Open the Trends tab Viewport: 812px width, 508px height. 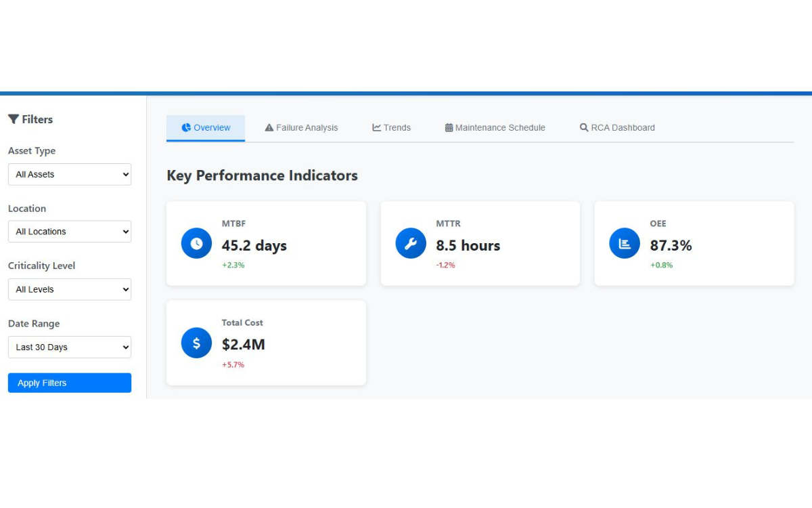pos(391,127)
